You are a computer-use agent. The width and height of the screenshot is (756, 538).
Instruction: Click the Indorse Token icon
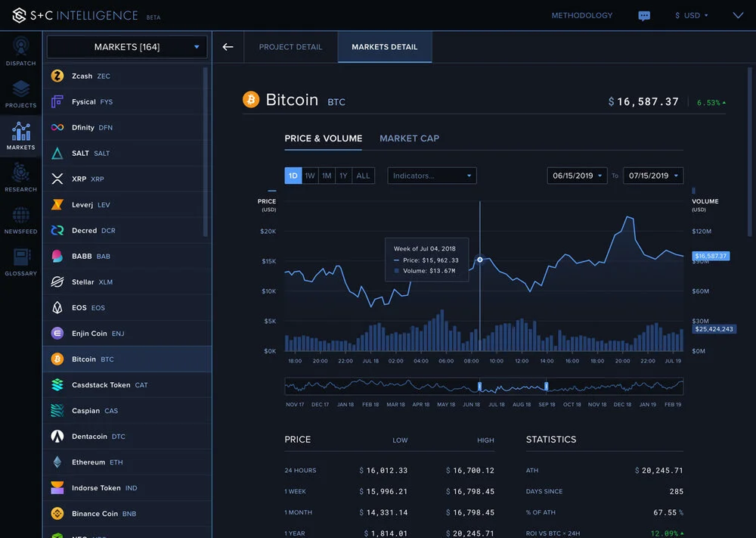(57, 488)
